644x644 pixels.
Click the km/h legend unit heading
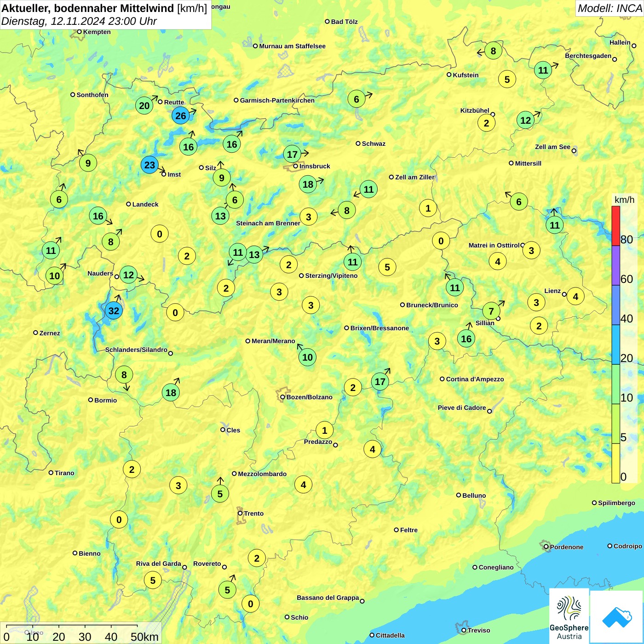[x=624, y=200]
